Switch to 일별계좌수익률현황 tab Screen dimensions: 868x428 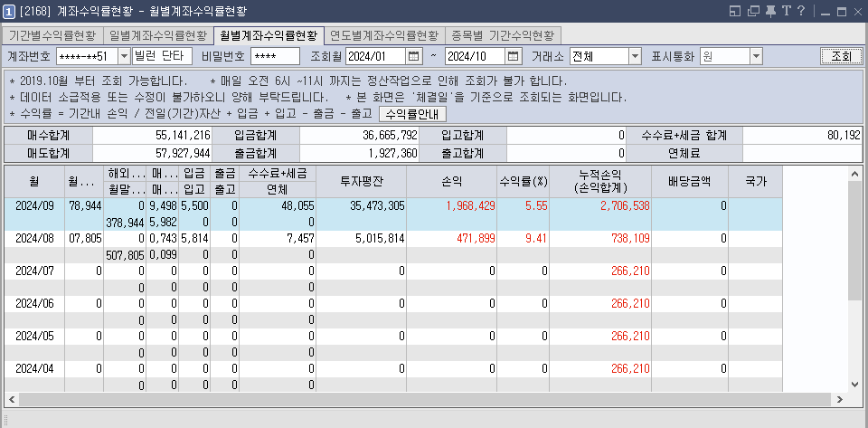[x=158, y=35]
